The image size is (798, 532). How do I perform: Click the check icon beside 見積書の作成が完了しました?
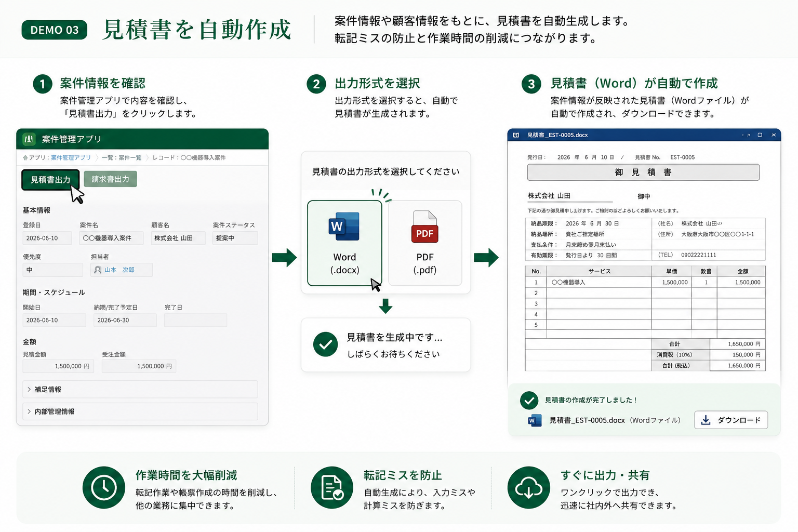tap(529, 401)
